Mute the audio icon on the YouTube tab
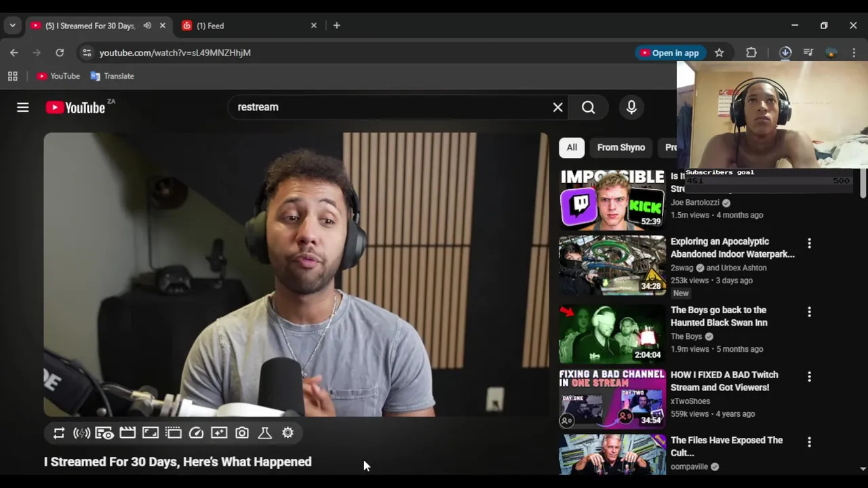 pyautogui.click(x=147, y=26)
